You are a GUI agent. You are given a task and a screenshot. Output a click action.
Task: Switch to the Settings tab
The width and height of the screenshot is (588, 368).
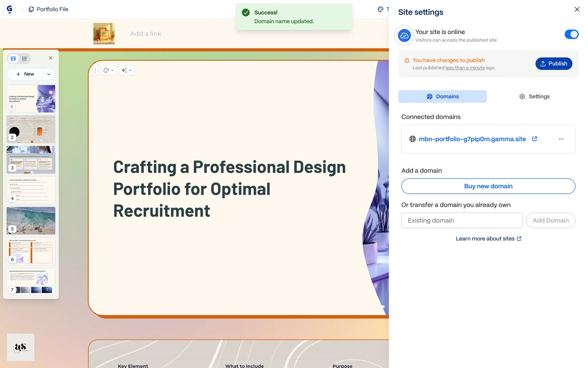[x=534, y=97]
